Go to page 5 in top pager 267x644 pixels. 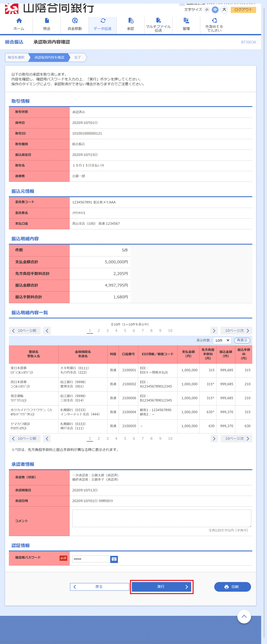[125, 331]
